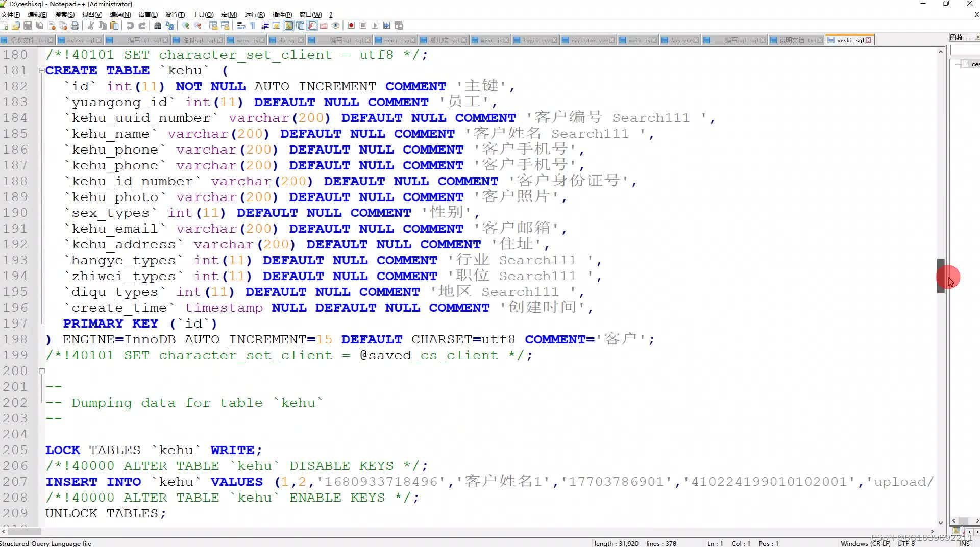Open the 设置(T) menu

tap(175, 15)
